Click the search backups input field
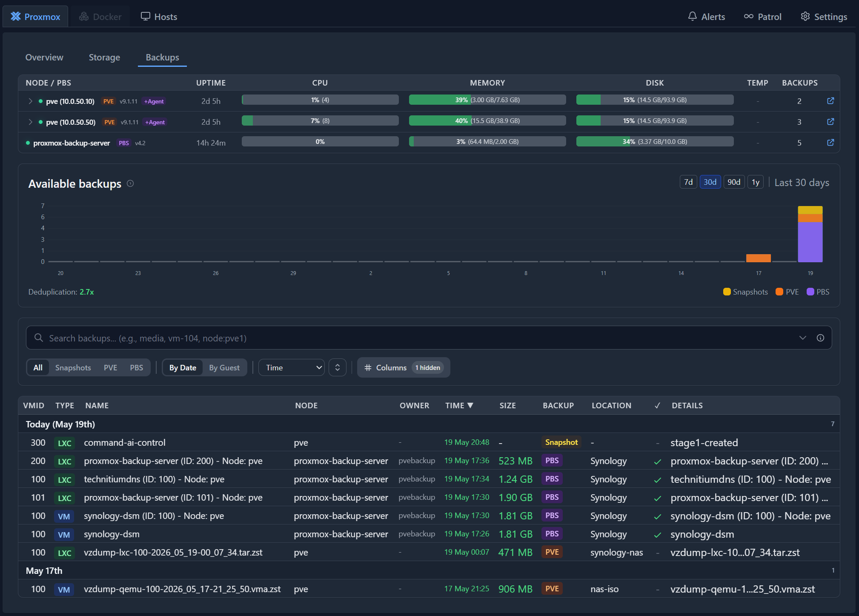 [429, 338]
